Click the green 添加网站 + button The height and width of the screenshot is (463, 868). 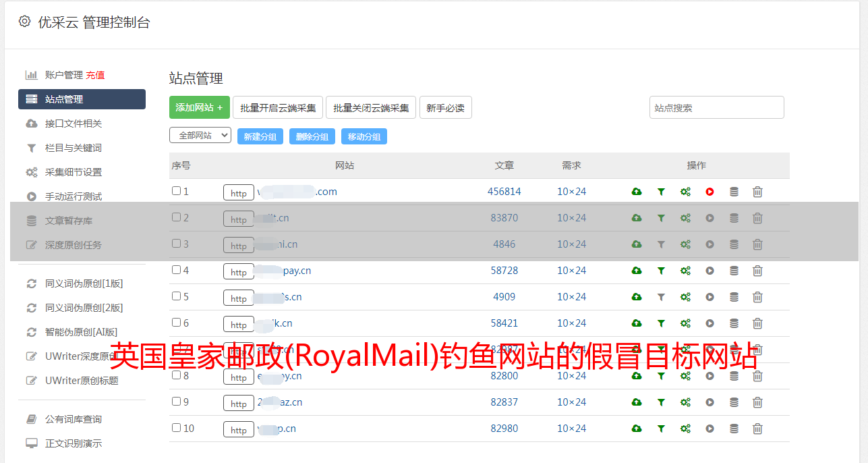tap(200, 107)
